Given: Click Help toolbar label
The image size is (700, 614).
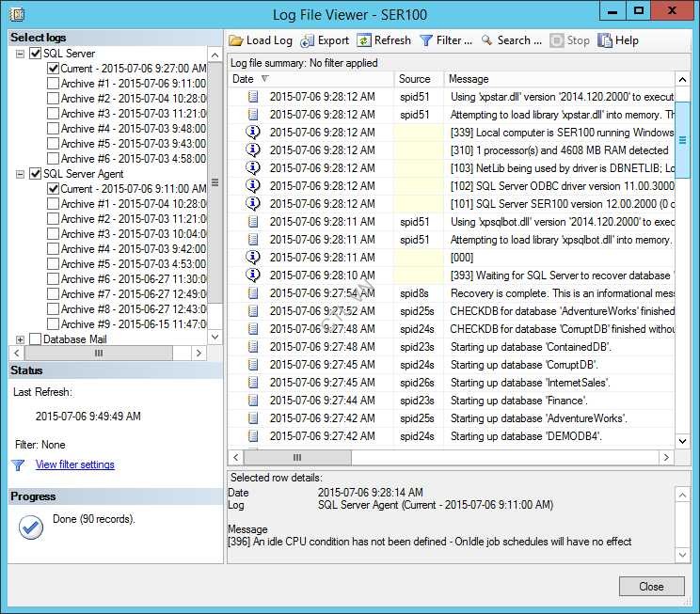Looking at the screenshot, I should (x=627, y=40).
